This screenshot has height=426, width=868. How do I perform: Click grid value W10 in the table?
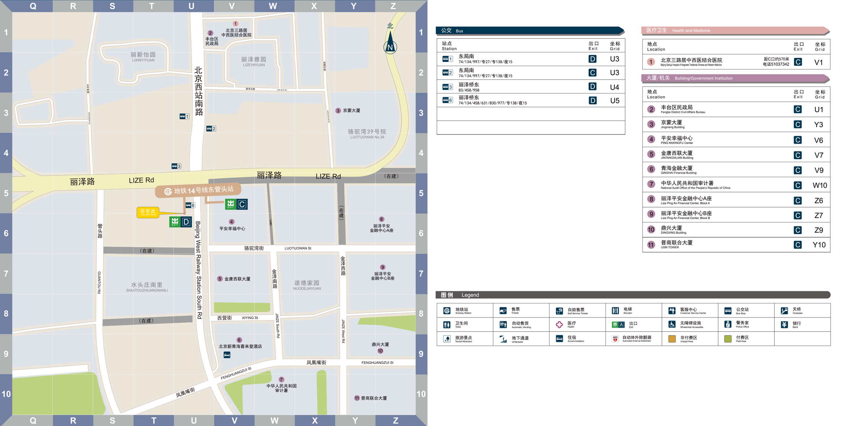click(820, 185)
